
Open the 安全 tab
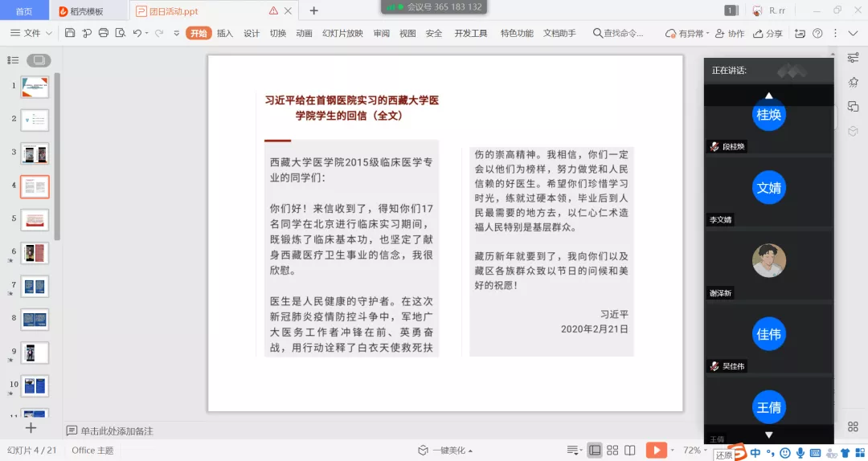pos(434,33)
